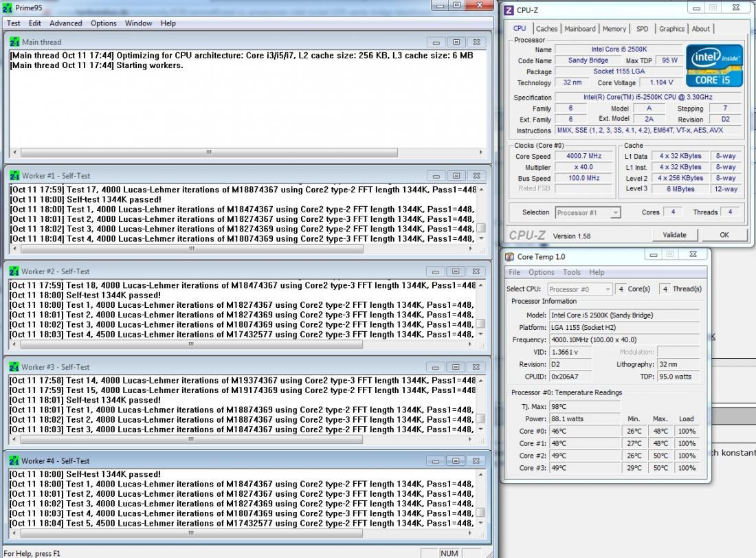Select the CPU tab in CPU-Z
The image size is (756, 558).
[x=520, y=28]
